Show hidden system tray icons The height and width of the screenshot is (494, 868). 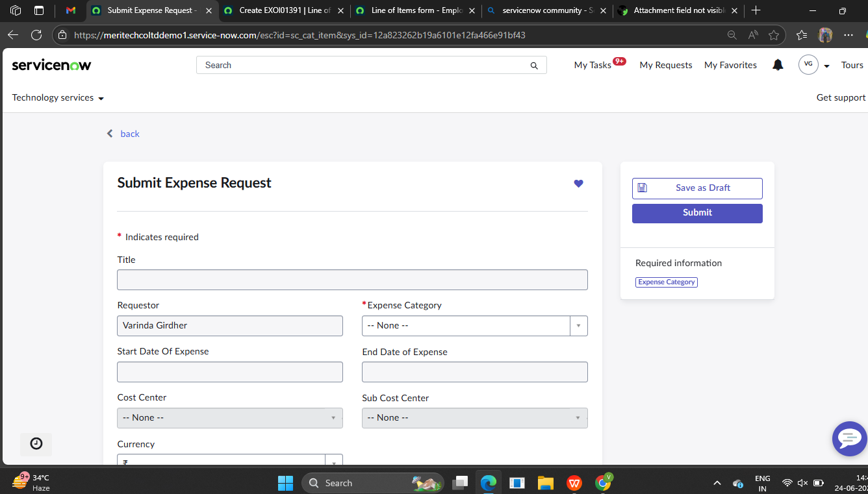click(717, 483)
